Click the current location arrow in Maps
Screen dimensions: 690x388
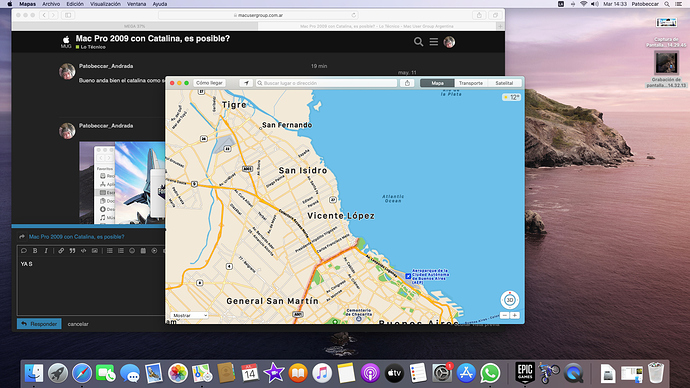(246, 83)
